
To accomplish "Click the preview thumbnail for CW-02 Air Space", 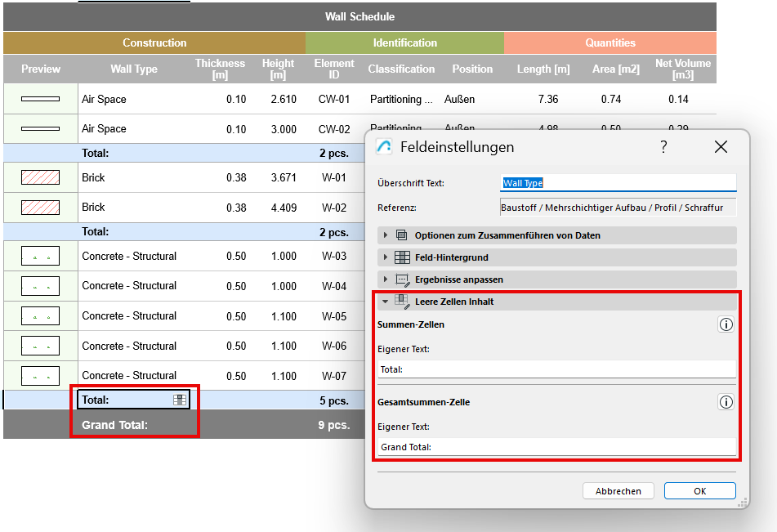I will pos(41,128).
